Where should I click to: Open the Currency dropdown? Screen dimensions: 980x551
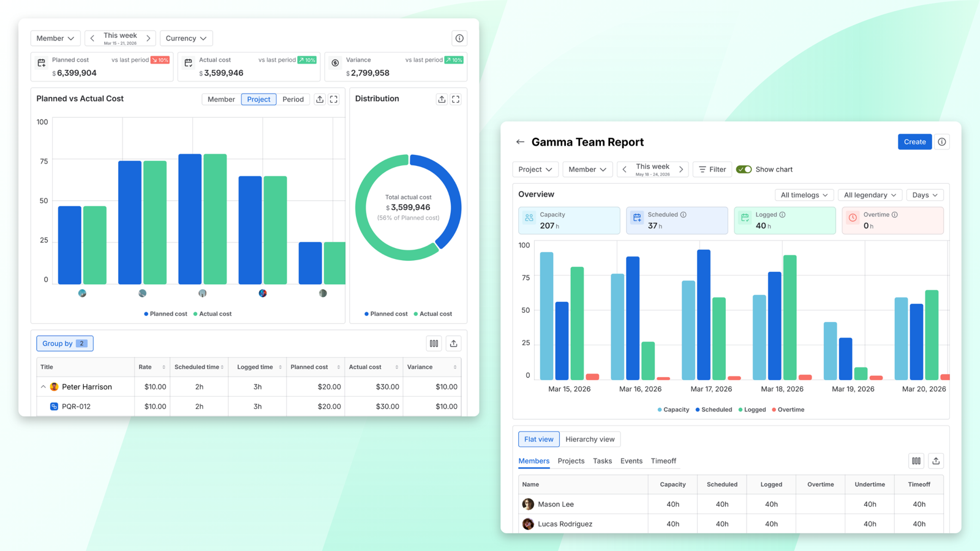[186, 38]
